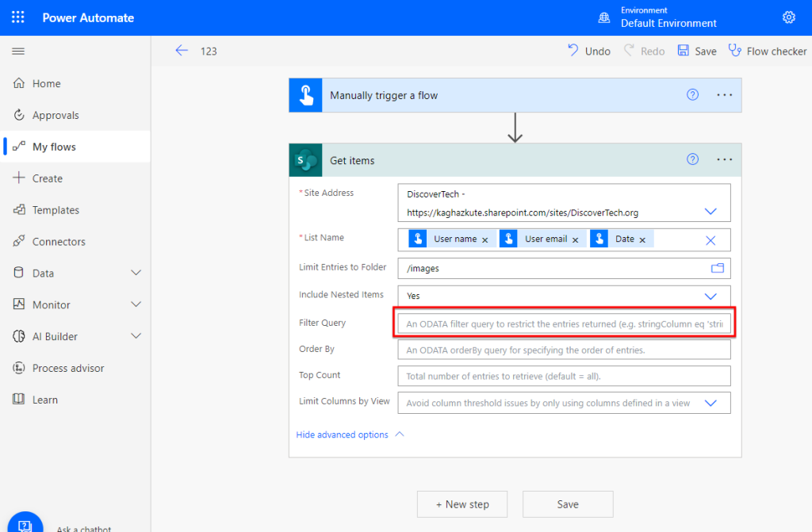This screenshot has width=812, height=532.
Task: Collapse the navigation hamburger menu
Action: (18, 51)
